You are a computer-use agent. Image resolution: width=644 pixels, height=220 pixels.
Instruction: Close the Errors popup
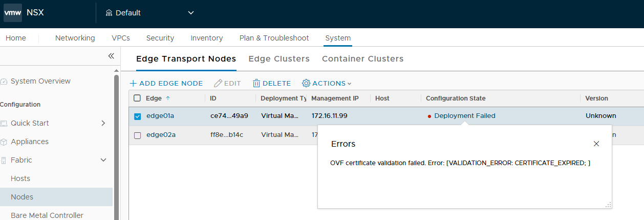pyautogui.click(x=596, y=144)
